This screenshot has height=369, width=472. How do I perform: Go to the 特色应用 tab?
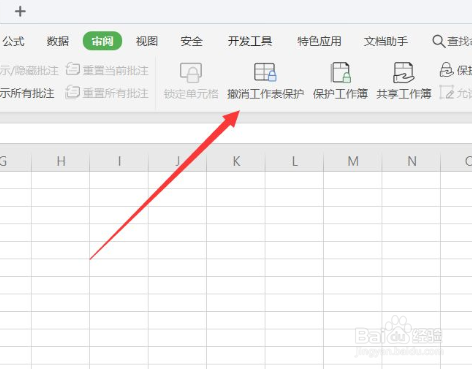[319, 41]
